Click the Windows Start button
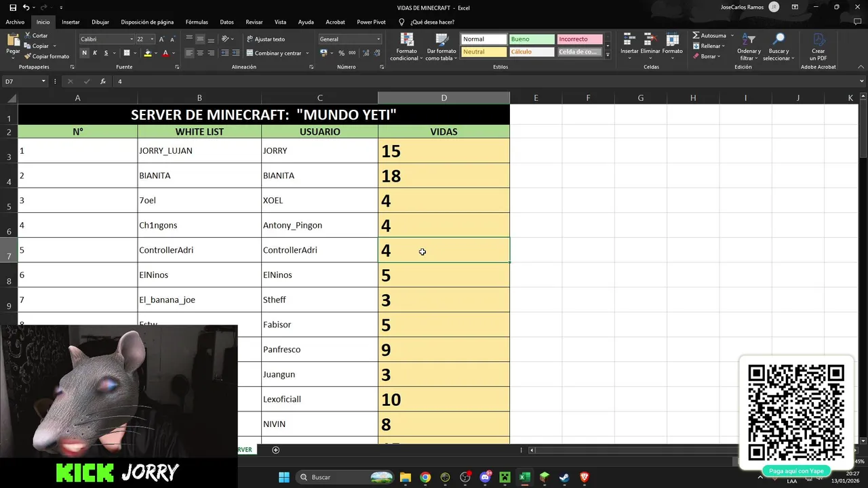The image size is (868, 488). coord(284,477)
